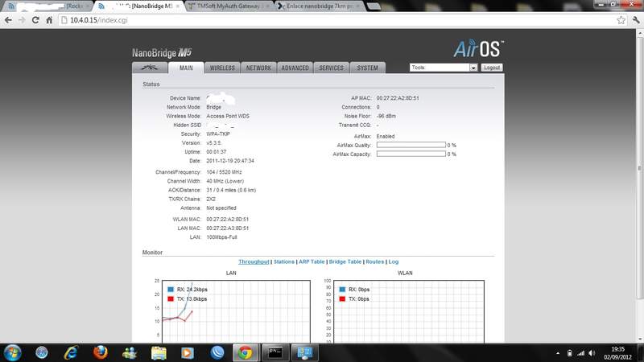Open the ARP Table link
Screen dimensions: 644x362
(312, 262)
